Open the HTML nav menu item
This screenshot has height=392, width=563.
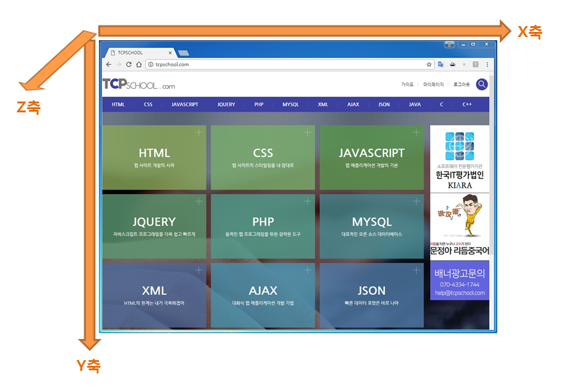pos(118,105)
